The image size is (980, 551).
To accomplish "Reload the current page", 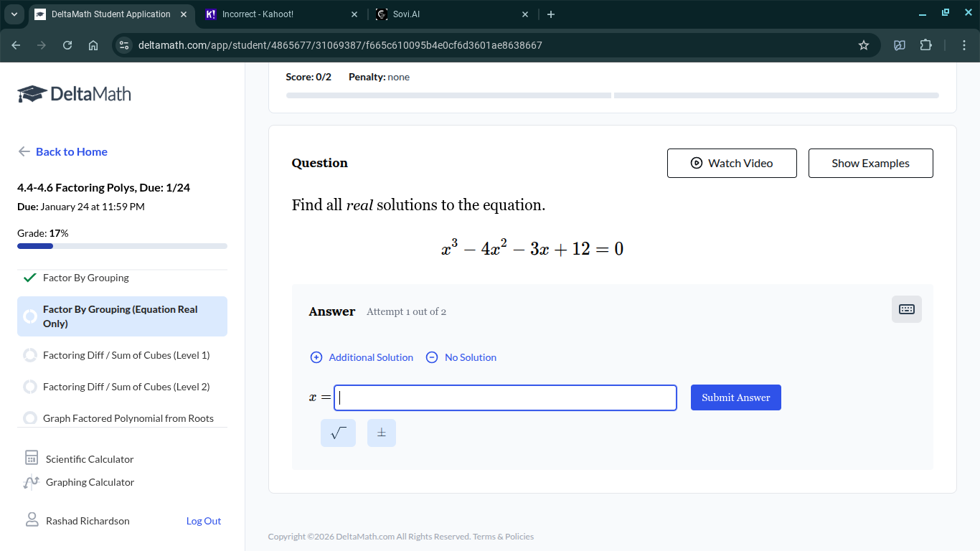I will [x=67, y=45].
